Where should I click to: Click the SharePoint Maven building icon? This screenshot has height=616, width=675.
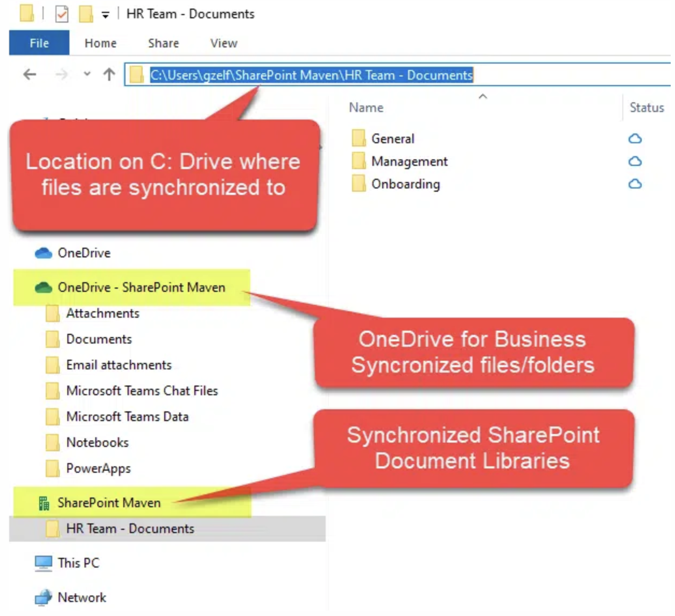click(x=44, y=503)
